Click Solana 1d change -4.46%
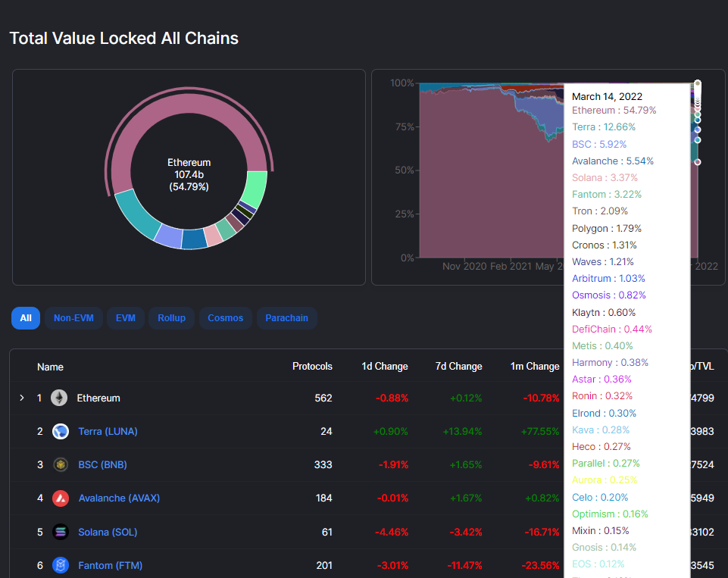 tap(392, 532)
